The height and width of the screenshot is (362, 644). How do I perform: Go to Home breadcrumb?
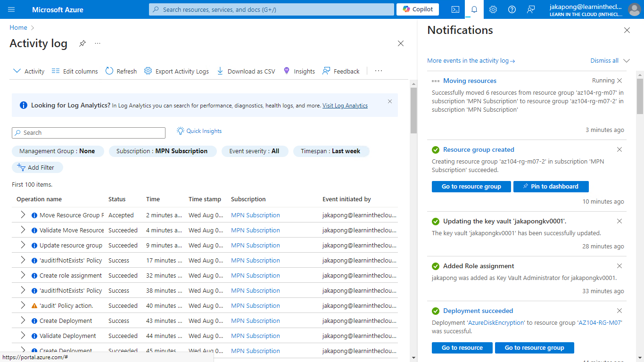tap(18, 27)
